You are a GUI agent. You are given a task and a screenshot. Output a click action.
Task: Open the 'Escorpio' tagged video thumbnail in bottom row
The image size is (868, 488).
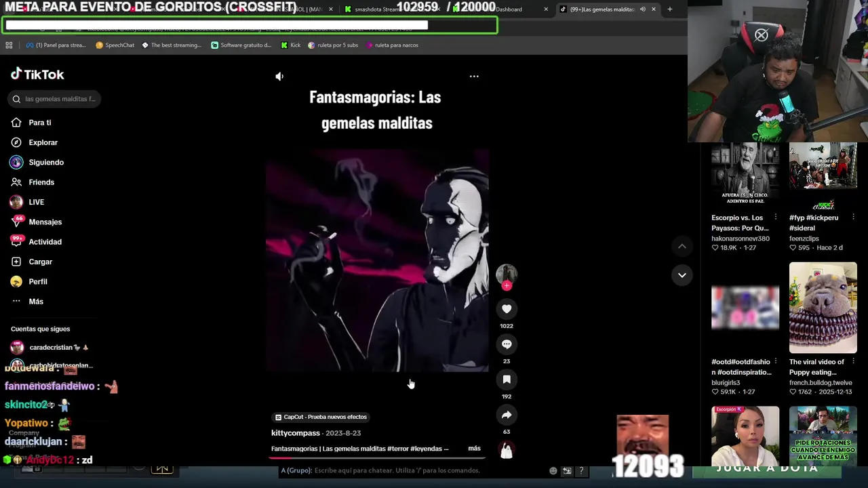[745, 435]
